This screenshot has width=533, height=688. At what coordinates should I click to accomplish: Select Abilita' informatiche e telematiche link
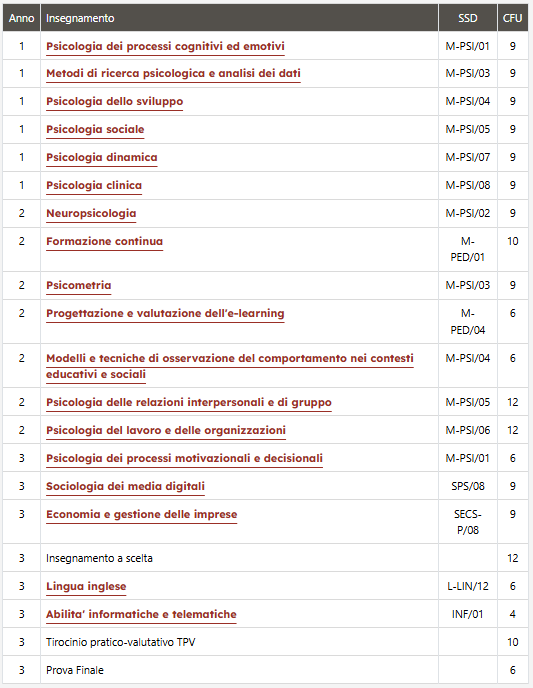(141, 614)
